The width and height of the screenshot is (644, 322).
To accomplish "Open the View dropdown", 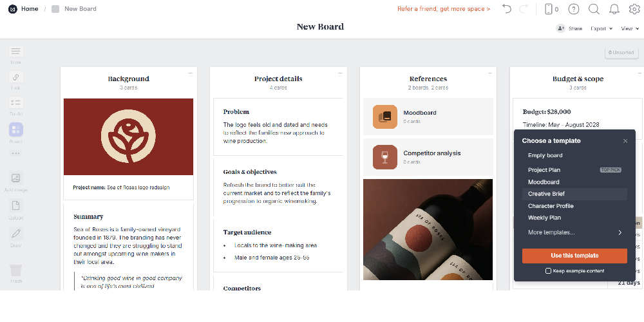I will click(x=630, y=28).
